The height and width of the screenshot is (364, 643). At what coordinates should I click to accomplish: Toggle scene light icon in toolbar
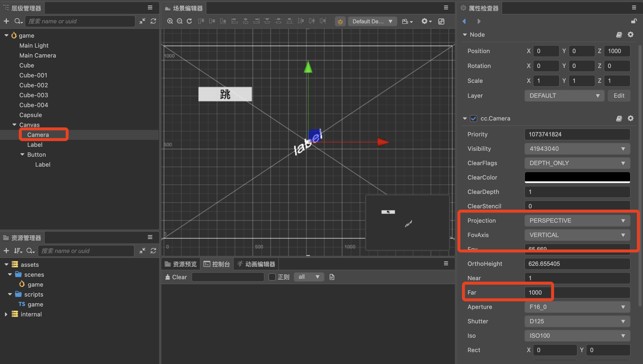tap(340, 22)
